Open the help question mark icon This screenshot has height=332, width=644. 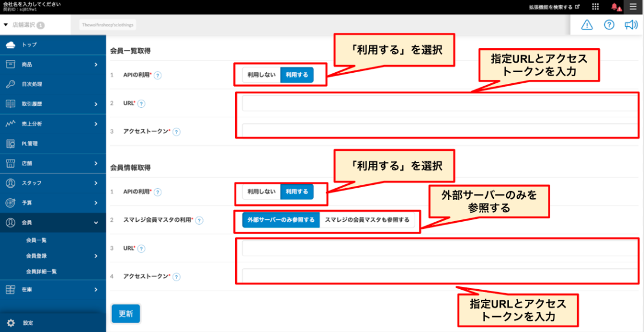pos(609,25)
